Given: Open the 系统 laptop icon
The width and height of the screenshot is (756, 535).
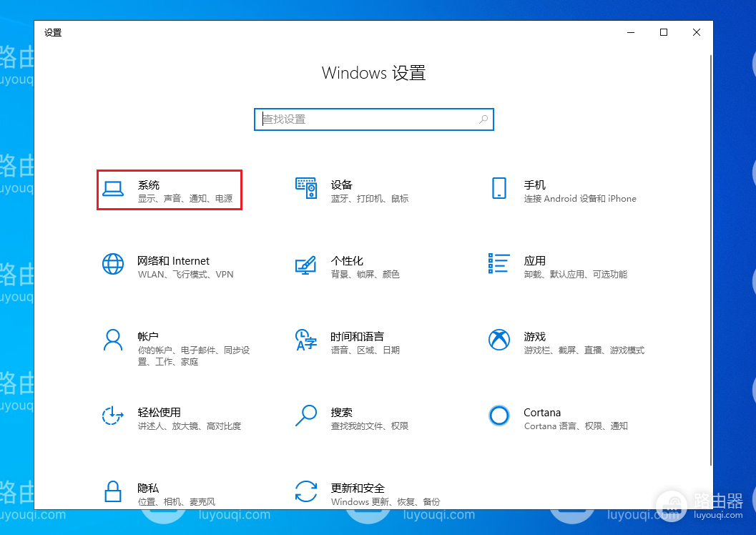Looking at the screenshot, I should pos(113,189).
